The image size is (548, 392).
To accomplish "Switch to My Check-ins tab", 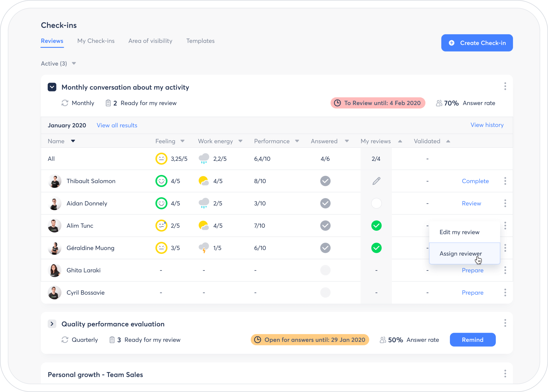I will (x=96, y=41).
